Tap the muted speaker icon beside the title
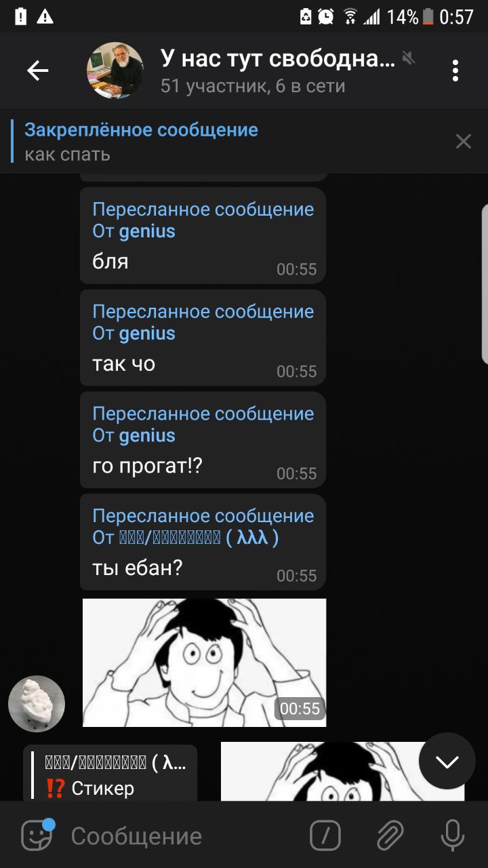This screenshot has height=868, width=488. point(408,58)
